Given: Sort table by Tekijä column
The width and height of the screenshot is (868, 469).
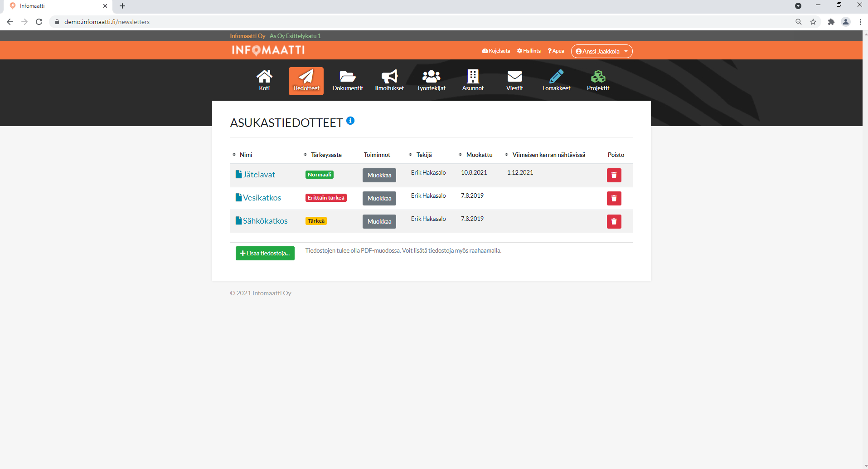Looking at the screenshot, I should click(420, 155).
